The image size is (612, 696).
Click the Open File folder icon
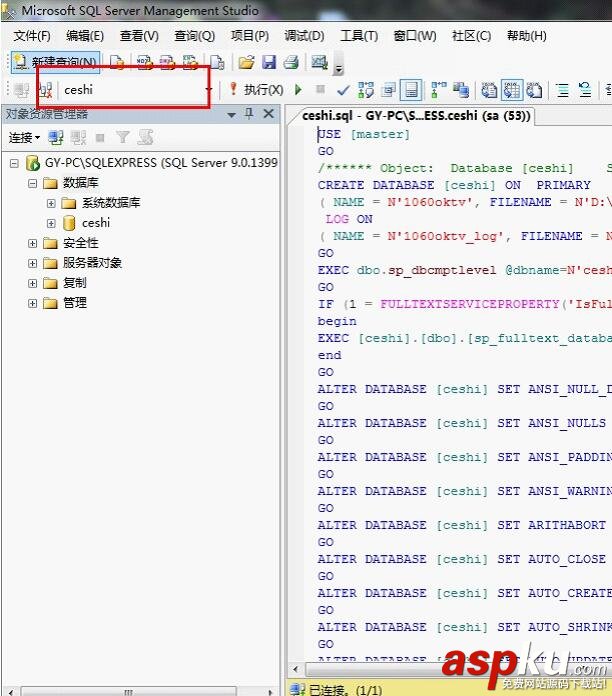click(246, 62)
